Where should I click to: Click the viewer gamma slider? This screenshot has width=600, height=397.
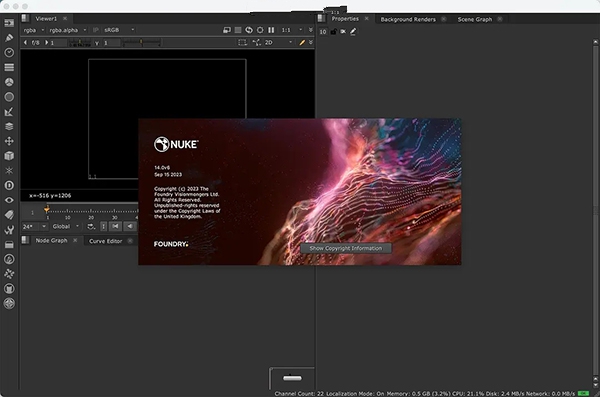coord(141,43)
